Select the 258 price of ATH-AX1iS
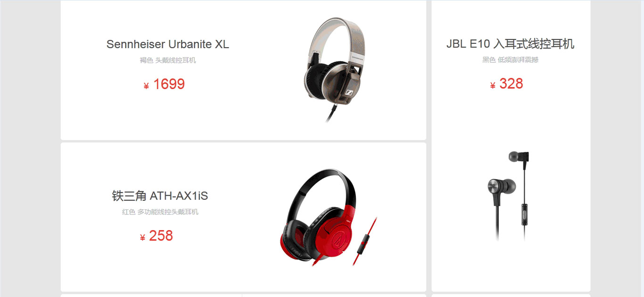644x297 pixels. pyautogui.click(x=161, y=236)
